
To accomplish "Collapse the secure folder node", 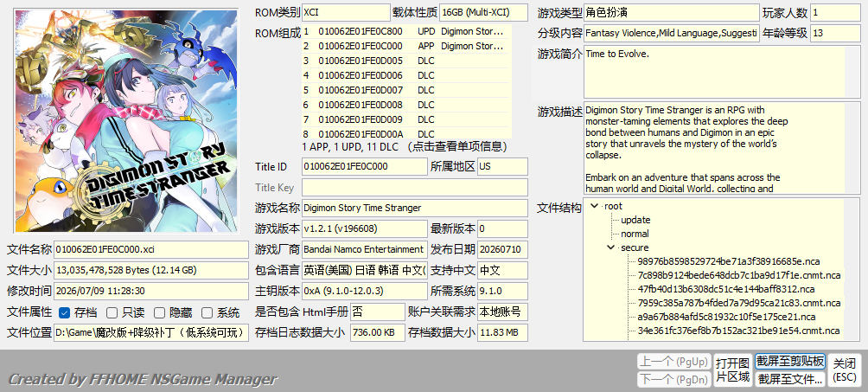I will [610, 247].
